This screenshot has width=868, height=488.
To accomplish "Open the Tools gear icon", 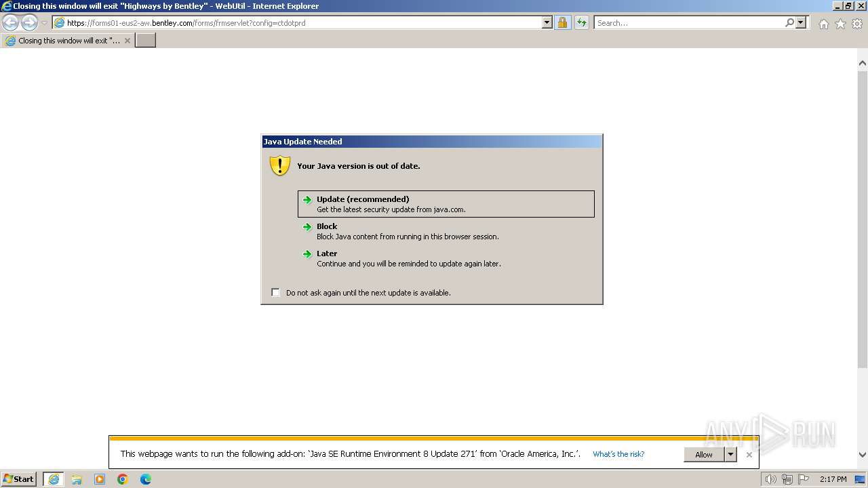I will coord(857,24).
